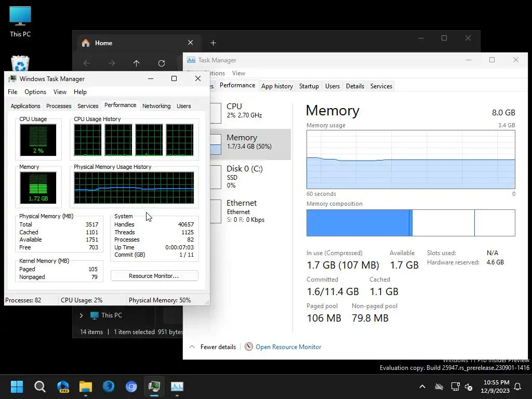The image size is (532, 399).
Task: Switch to classic Task Manager taskbar icon
Action: point(154,387)
